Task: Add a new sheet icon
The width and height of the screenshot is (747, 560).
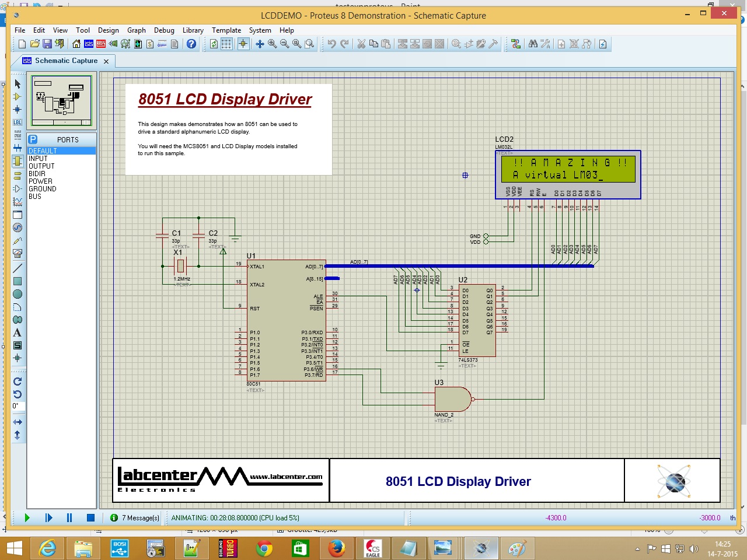Action: point(561,44)
